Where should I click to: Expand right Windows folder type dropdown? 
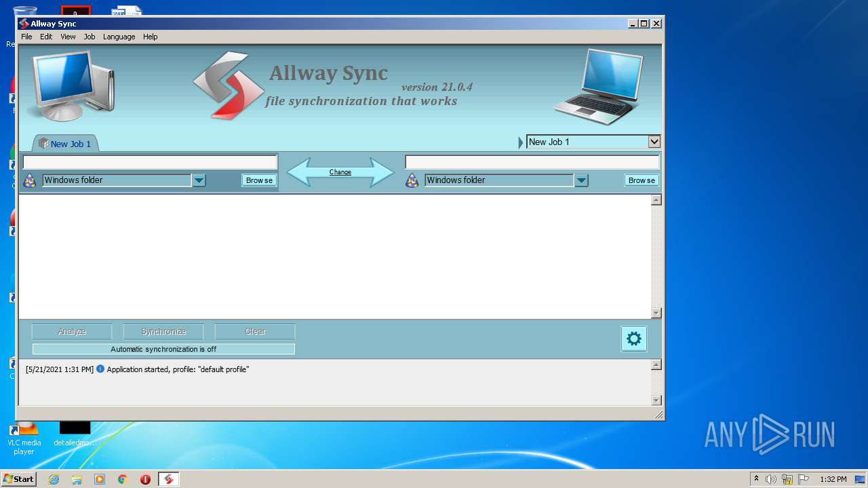tap(581, 180)
